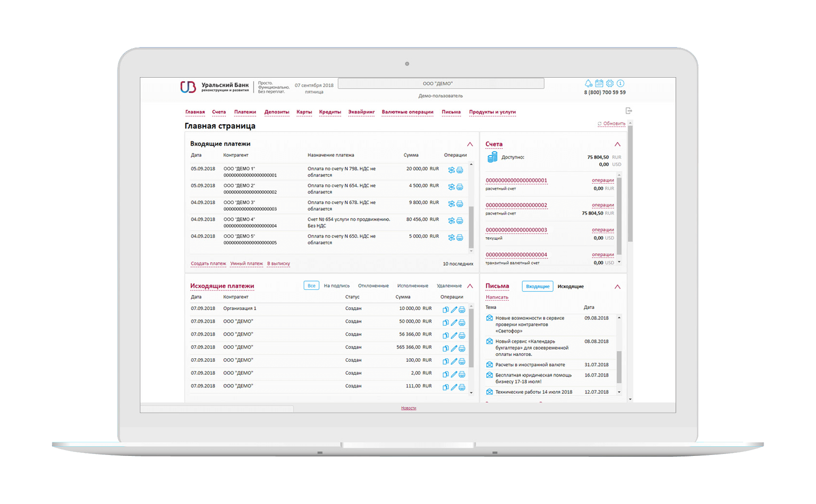Collapse the Исходящие платежи panel
Viewport: 816px width, 504px height.
click(470, 286)
